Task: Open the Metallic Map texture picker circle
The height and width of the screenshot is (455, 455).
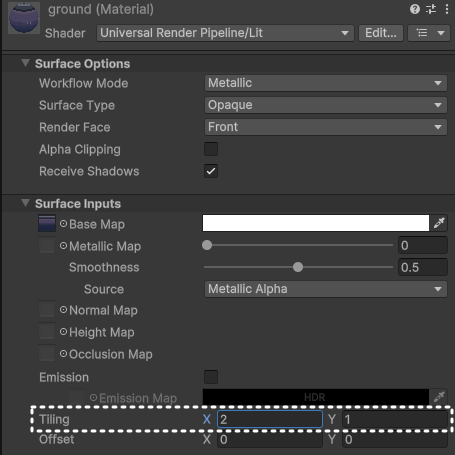Action: (63, 246)
